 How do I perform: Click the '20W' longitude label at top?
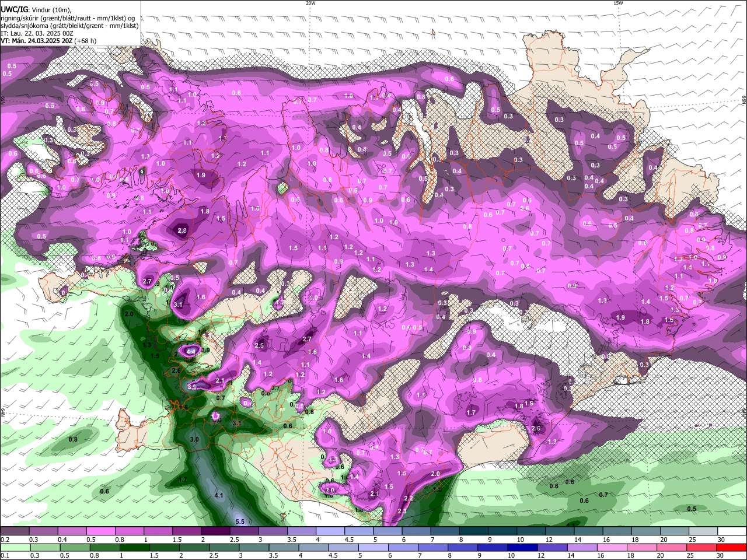(x=310, y=3)
